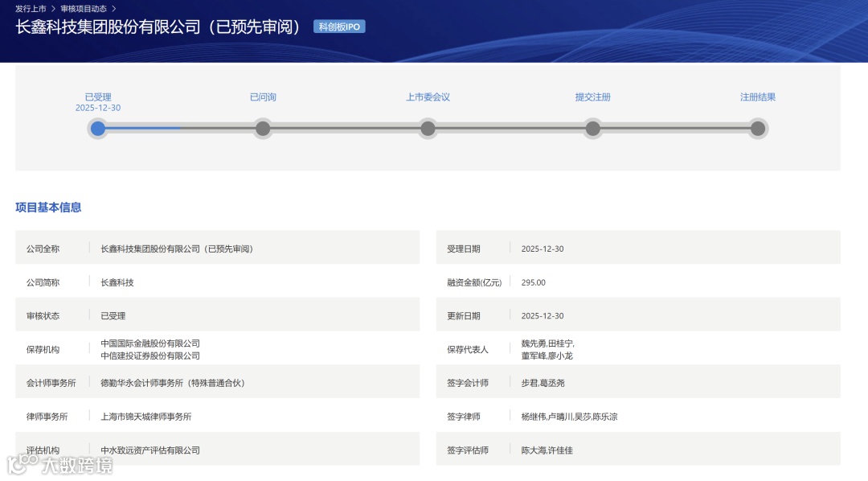Select the 已问询 stage label
Screen dimensions: 868x481
coord(263,97)
